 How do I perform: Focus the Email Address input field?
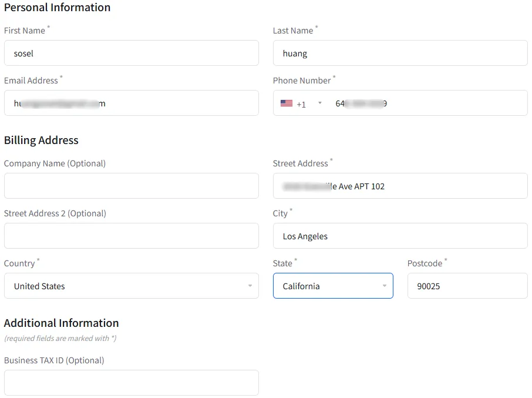pyautogui.click(x=132, y=103)
